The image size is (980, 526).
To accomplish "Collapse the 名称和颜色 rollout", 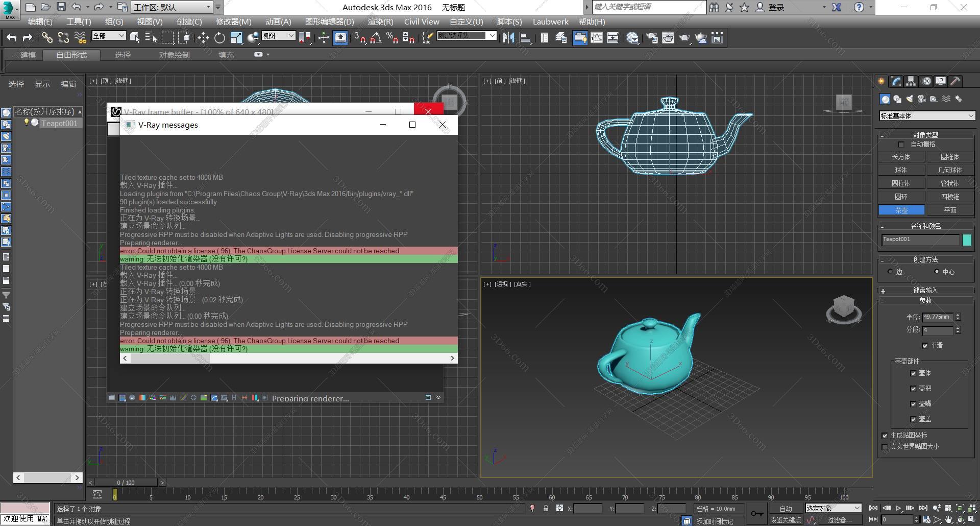I will pyautogui.click(x=925, y=226).
